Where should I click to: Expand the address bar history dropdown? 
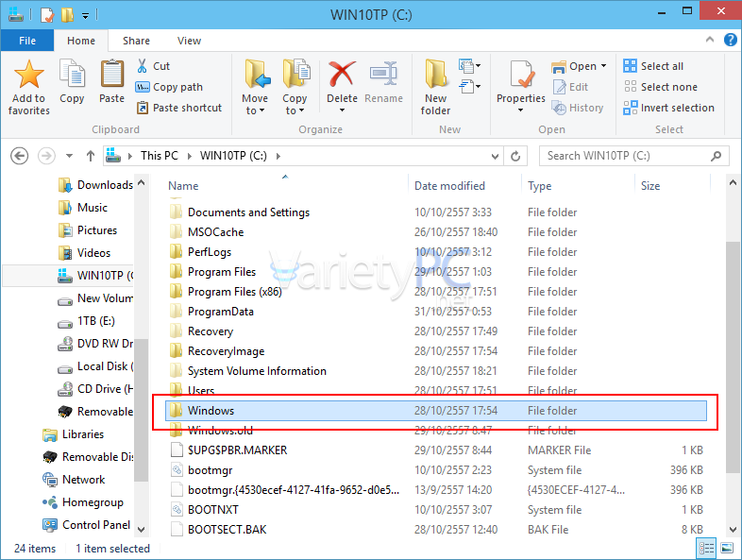pos(495,156)
